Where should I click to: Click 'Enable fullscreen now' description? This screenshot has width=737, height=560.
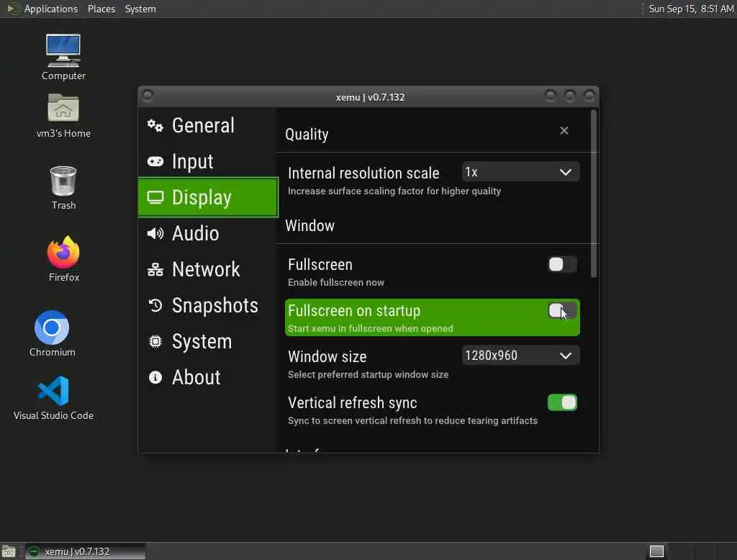pyautogui.click(x=335, y=282)
